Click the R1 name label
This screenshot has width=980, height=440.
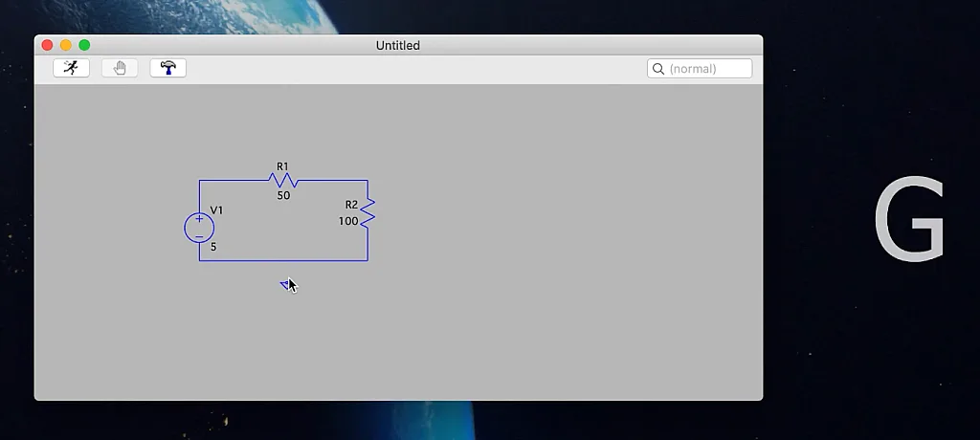[282, 166]
